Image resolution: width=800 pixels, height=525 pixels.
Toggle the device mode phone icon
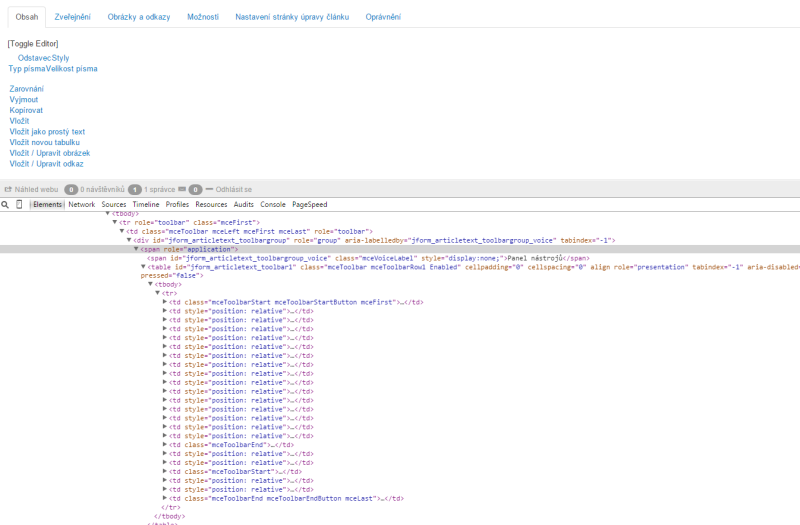pos(19,205)
